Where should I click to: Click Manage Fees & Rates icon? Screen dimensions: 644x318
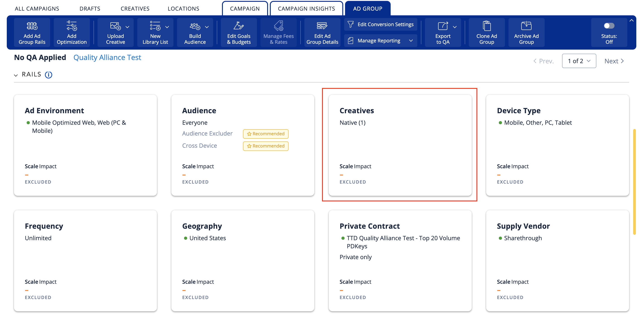tap(278, 25)
